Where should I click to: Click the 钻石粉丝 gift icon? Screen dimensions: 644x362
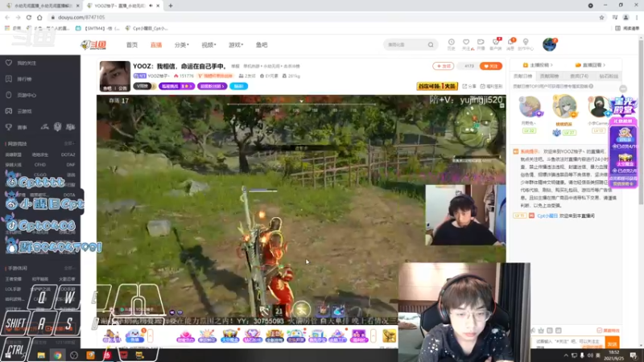point(252,335)
